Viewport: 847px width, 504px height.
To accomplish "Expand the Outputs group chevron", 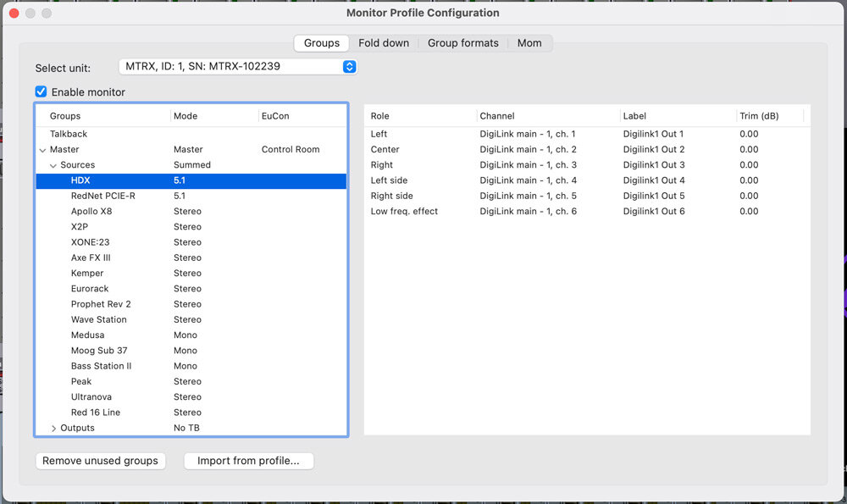I will coord(53,429).
